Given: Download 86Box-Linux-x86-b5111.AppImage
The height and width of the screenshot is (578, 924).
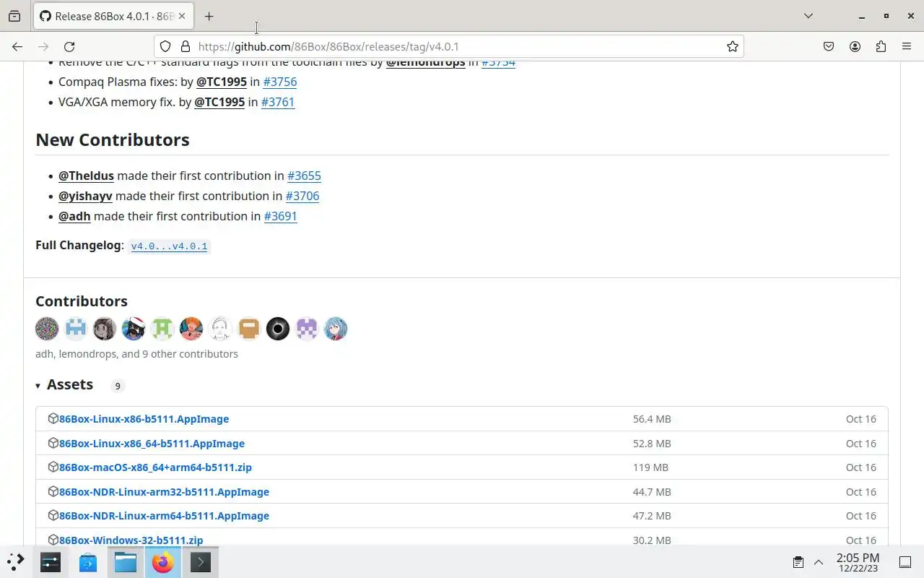Looking at the screenshot, I should click(x=144, y=419).
